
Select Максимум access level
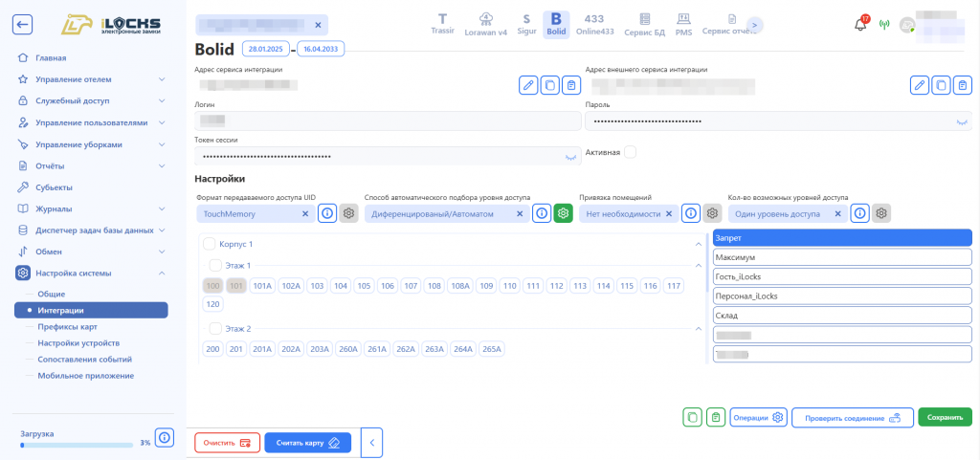(x=842, y=256)
